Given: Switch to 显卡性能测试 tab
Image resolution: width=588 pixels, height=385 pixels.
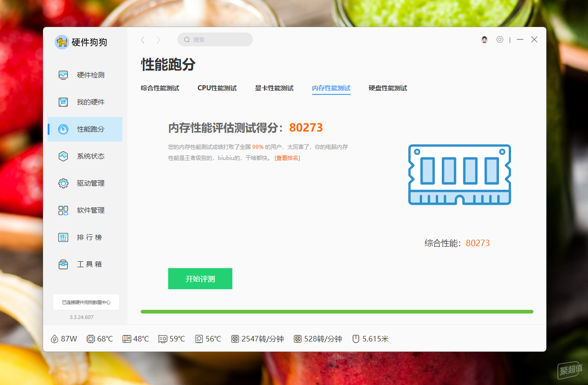Looking at the screenshot, I should point(274,88).
